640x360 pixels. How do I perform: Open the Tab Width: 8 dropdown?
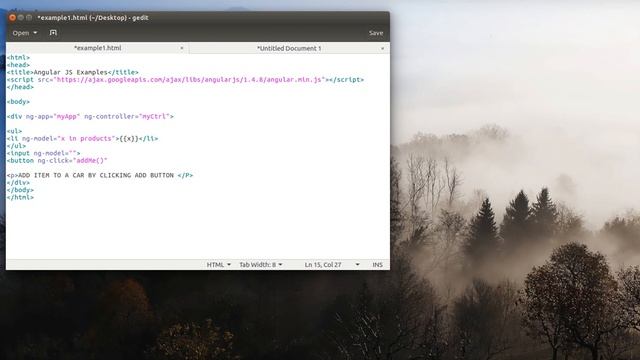(261, 264)
